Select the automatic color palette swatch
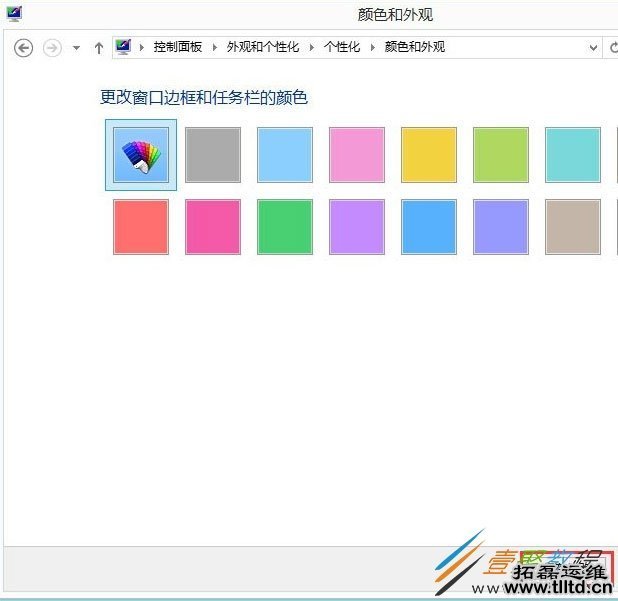The image size is (618, 601). [x=141, y=155]
